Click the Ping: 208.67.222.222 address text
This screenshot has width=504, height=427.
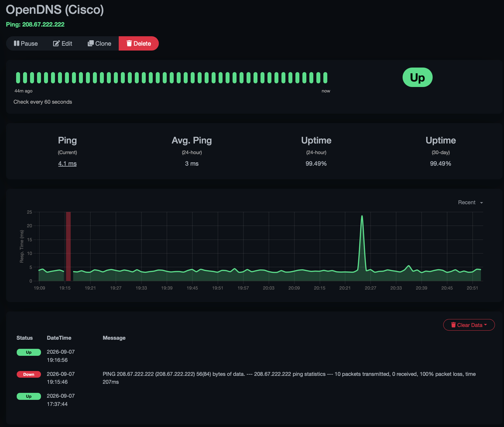pos(35,24)
